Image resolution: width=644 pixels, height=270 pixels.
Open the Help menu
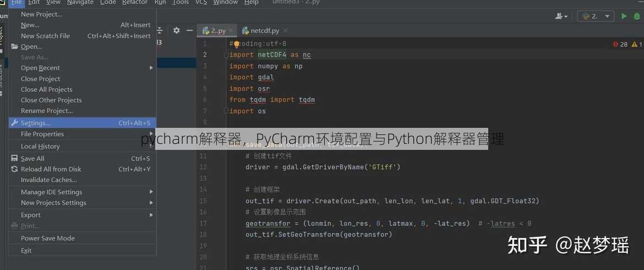(x=252, y=2)
